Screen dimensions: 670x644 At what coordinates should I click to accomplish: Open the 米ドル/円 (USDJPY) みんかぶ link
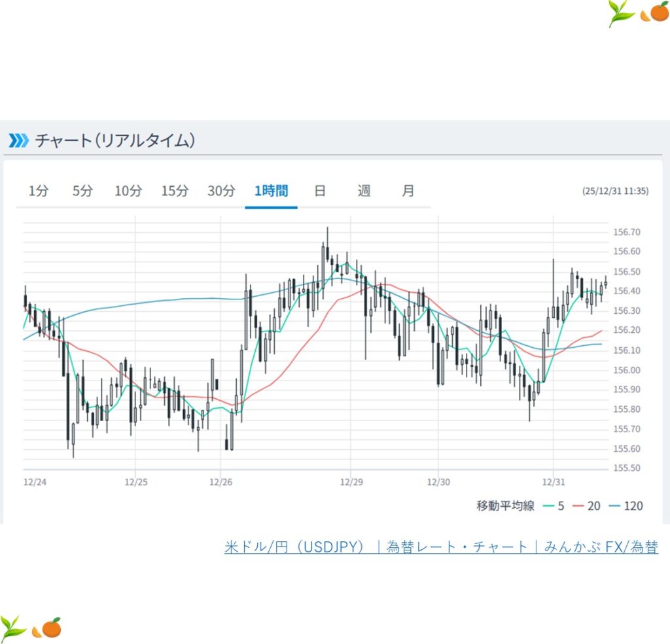(x=441, y=547)
